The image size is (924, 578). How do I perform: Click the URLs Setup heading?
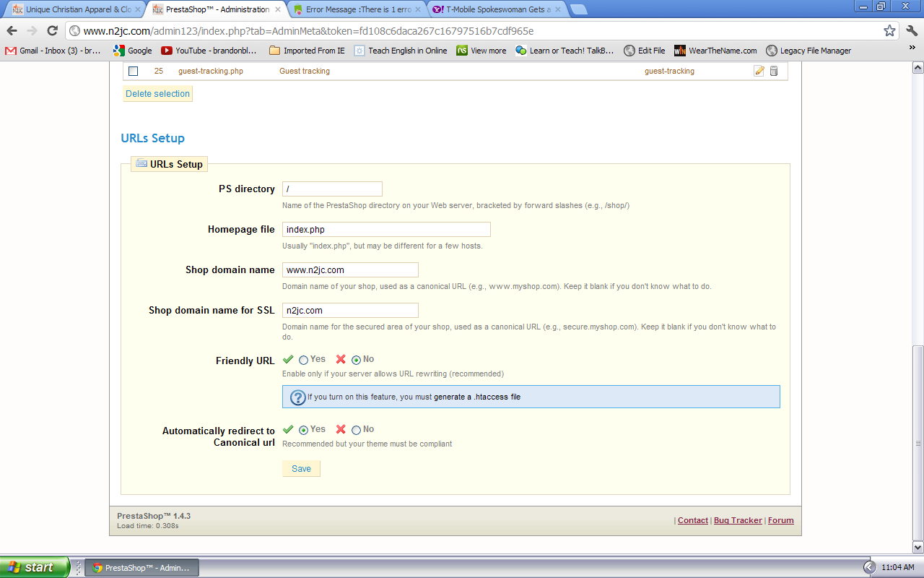pos(153,138)
